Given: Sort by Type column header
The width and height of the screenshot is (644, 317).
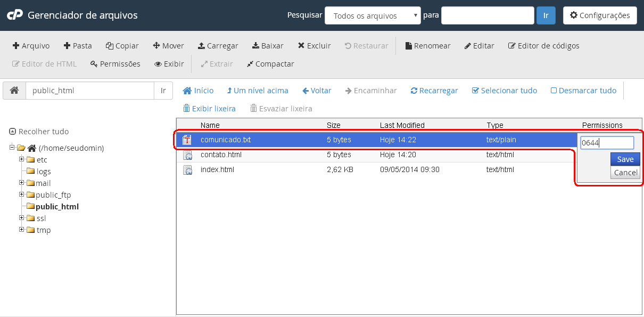Looking at the screenshot, I should (495, 125).
